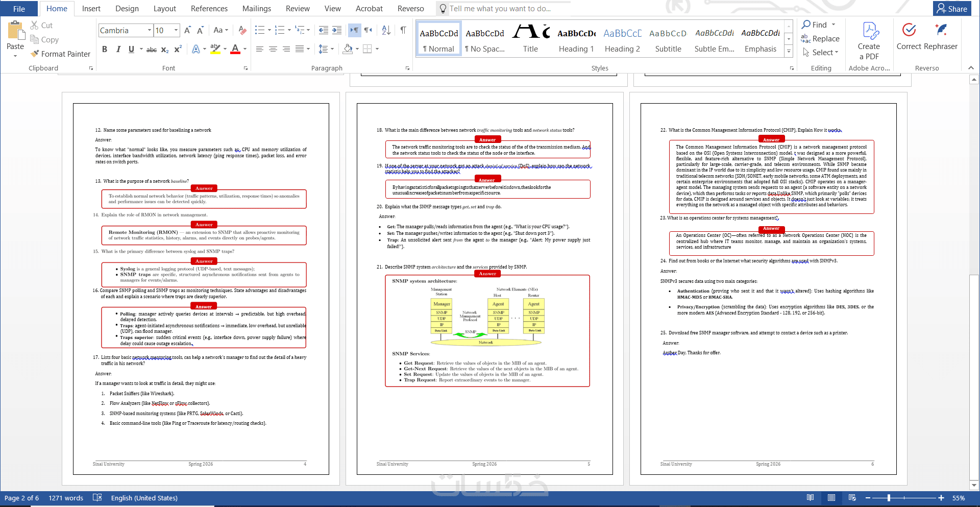The image size is (980, 507).
Task: Apply the Title style
Action: click(x=530, y=40)
